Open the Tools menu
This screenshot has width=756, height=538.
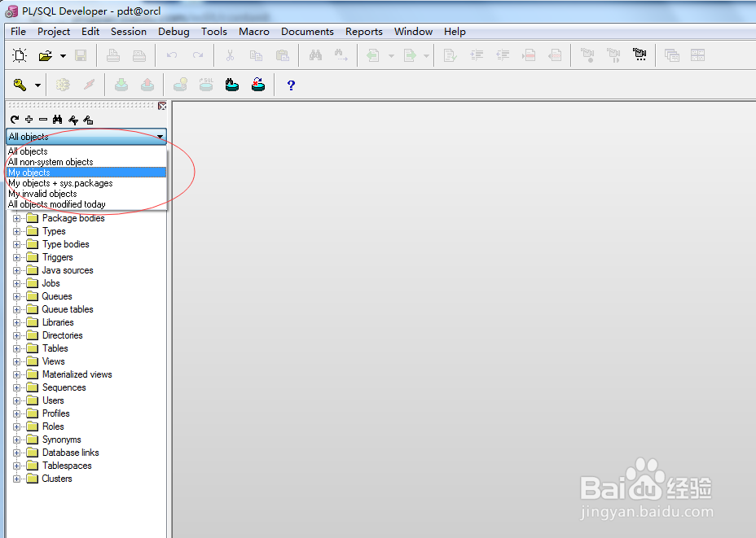[214, 31]
